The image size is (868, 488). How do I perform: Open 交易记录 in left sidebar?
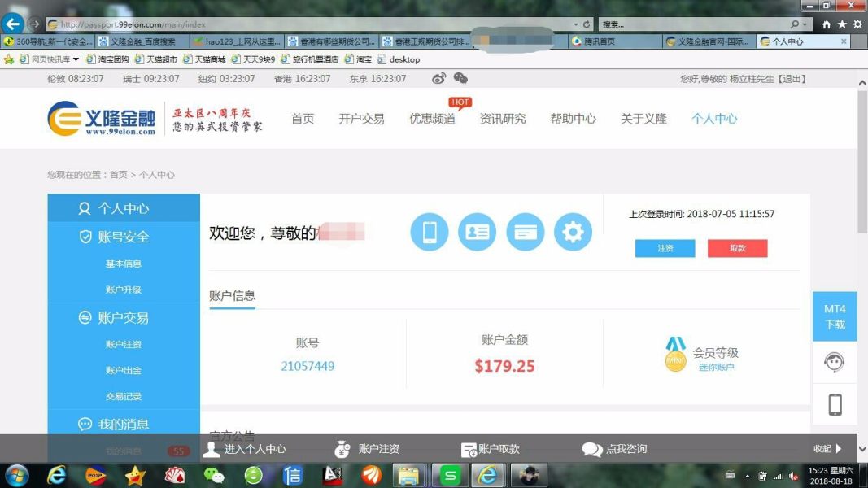124,396
